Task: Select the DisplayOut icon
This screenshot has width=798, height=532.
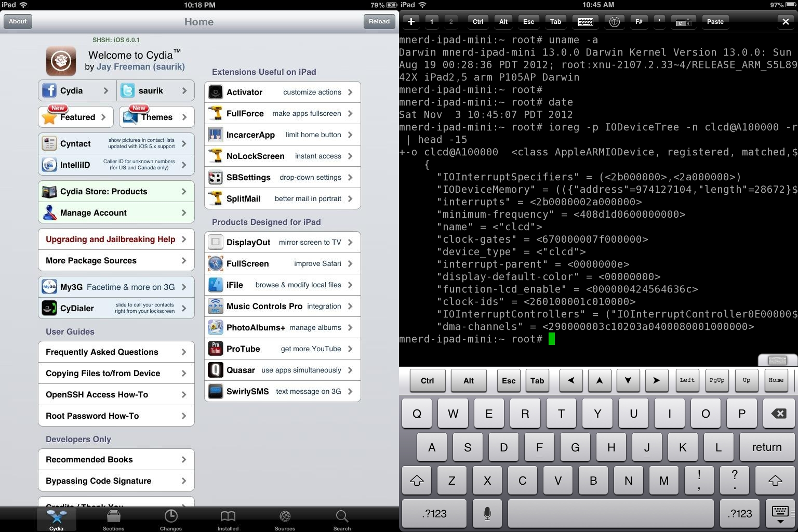Action: (216, 242)
